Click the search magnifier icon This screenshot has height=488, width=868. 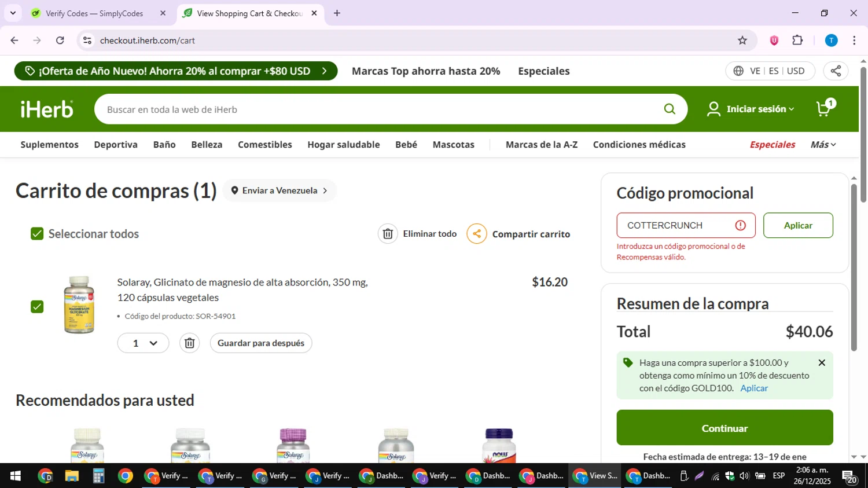pyautogui.click(x=670, y=109)
